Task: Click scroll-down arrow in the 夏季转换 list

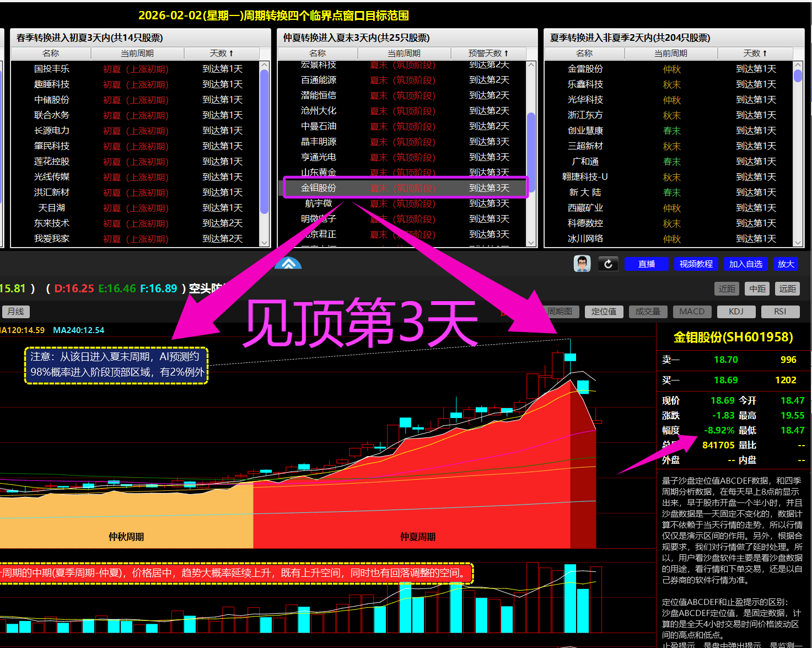Action: point(798,243)
